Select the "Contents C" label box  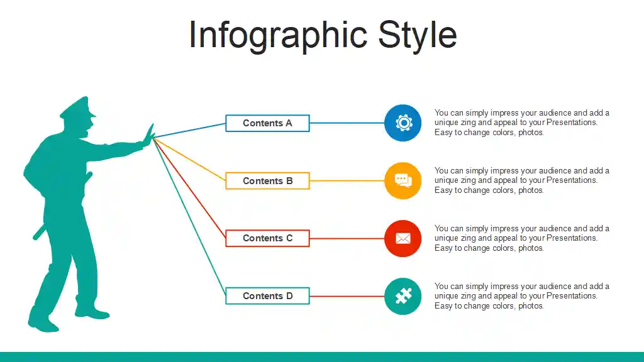[267, 238]
